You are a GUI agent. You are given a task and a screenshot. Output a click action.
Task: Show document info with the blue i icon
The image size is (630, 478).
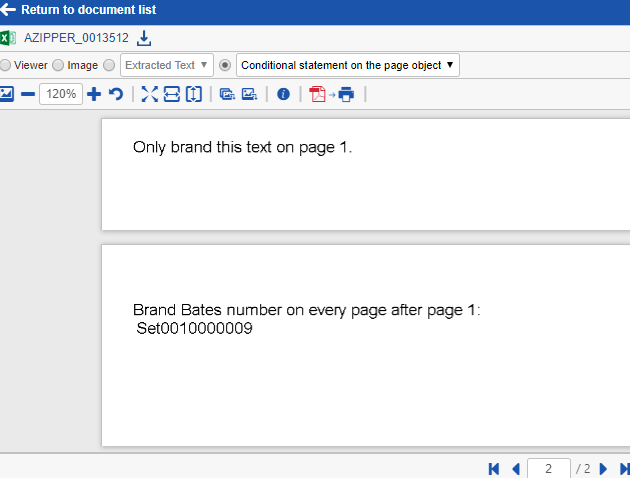[283, 94]
